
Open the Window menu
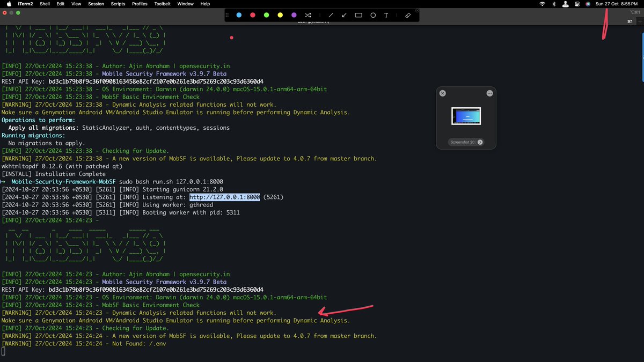tap(186, 4)
